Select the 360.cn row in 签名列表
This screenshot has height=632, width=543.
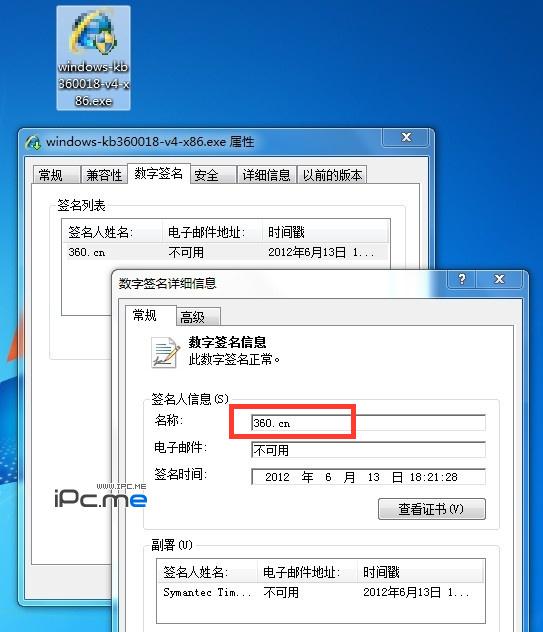(225, 252)
